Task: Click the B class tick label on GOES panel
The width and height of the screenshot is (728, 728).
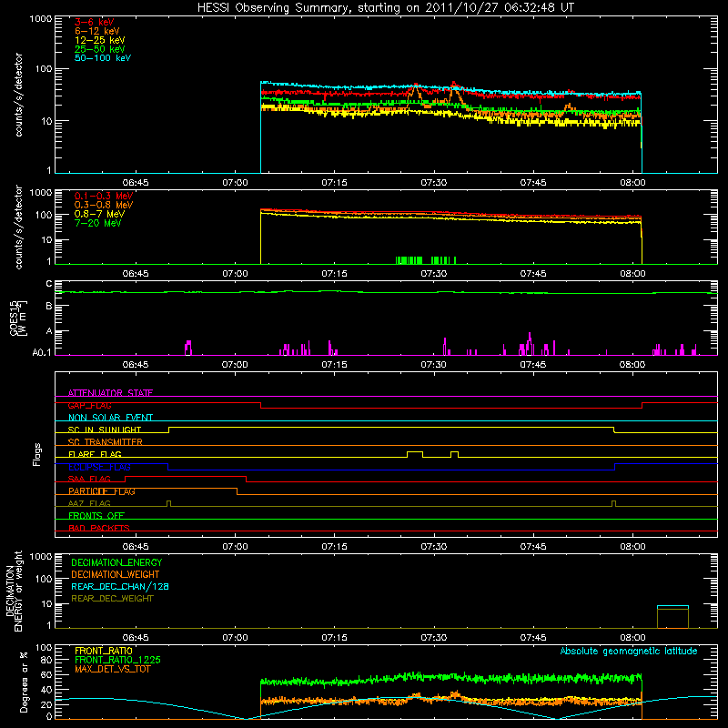Action: 49,306
